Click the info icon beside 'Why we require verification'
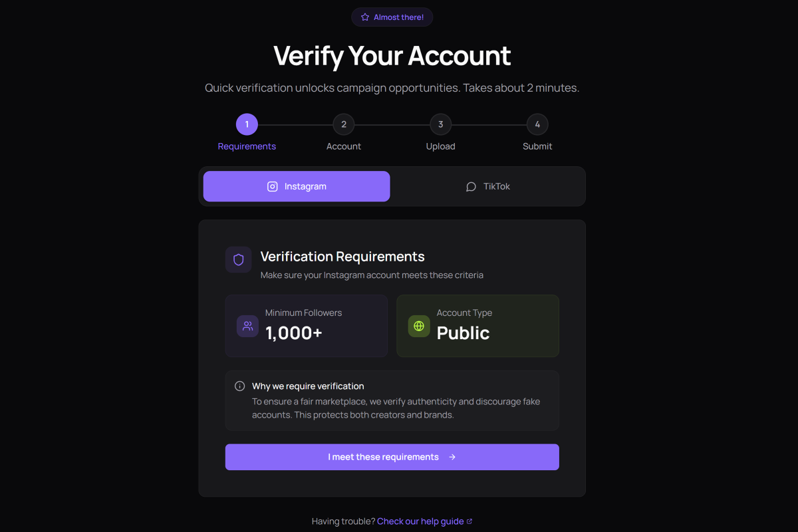The width and height of the screenshot is (798, 532). (x=239, y=386)
